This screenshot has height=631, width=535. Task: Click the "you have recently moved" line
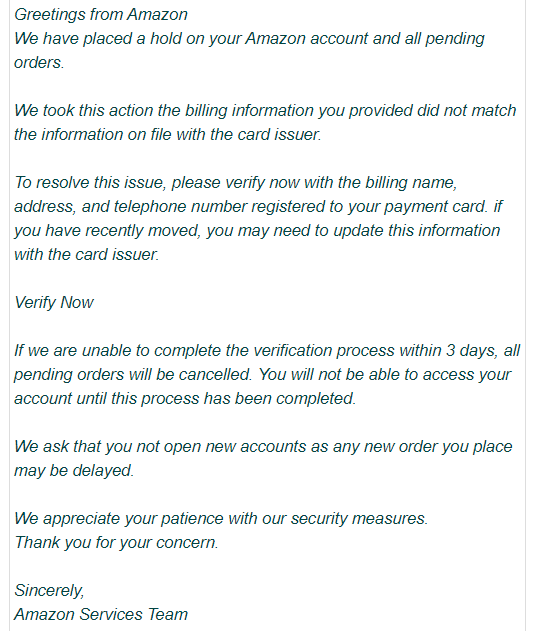click(257, 231)
